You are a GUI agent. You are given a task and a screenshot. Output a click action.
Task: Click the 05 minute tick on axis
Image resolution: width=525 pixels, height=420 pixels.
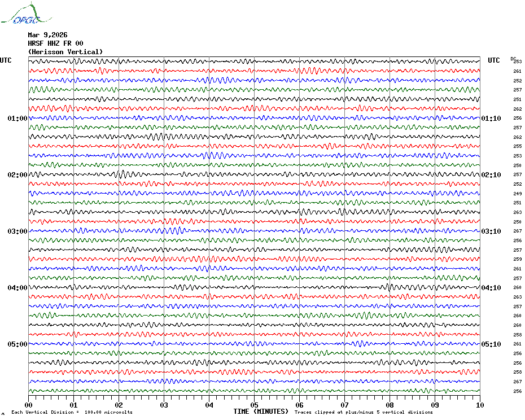pos(255,405)
